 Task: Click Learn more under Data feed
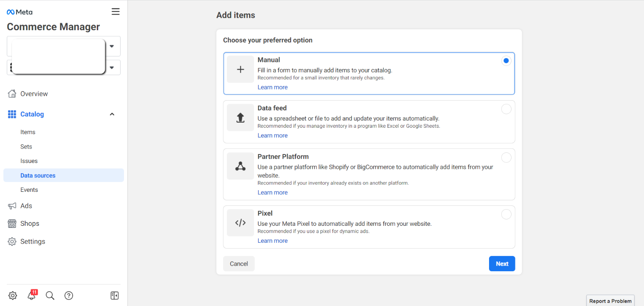pos(273,135)
